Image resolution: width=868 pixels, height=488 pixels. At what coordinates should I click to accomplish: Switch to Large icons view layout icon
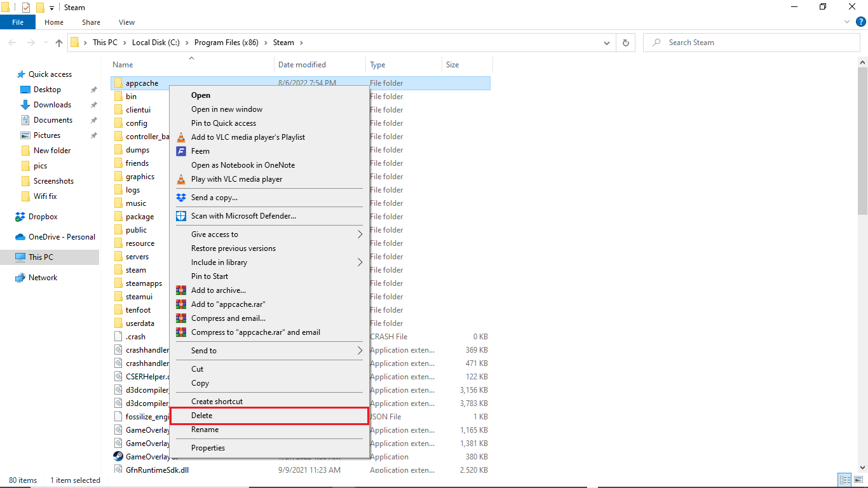point(858,480)
